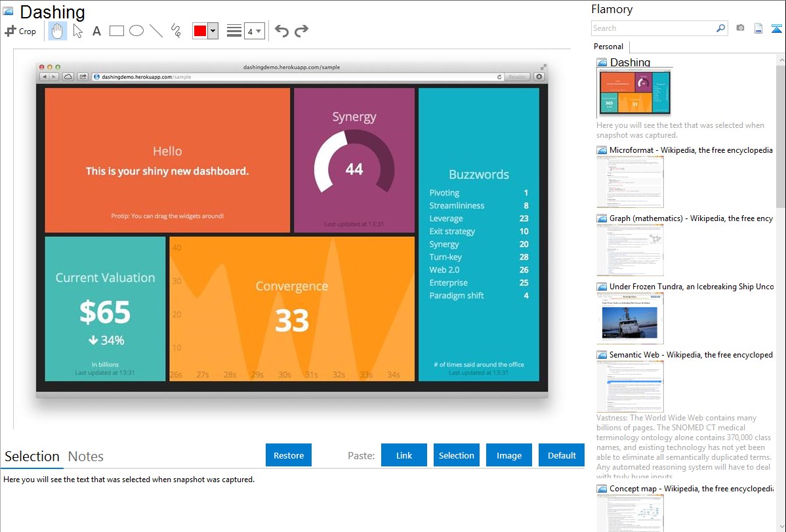The height and width of the screenshot is (532, 786).
Task: Click the 'Concept map - Wikipedia' title
Action: [691, 488]
